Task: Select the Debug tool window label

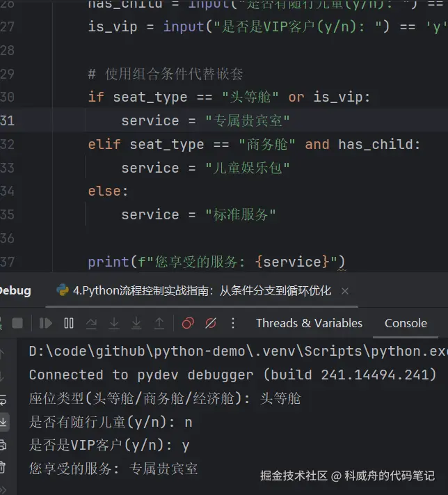Action: (x=15, y=291)
